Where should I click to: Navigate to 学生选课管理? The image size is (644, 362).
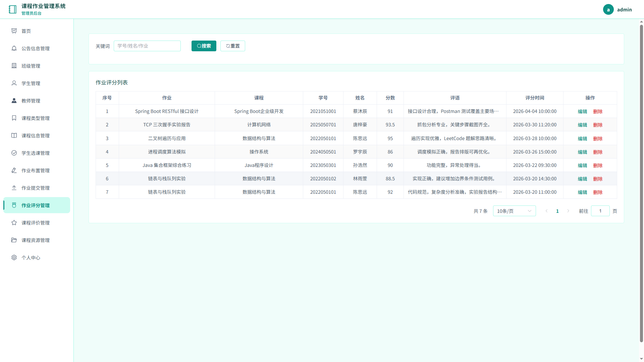tap(37, 153)
